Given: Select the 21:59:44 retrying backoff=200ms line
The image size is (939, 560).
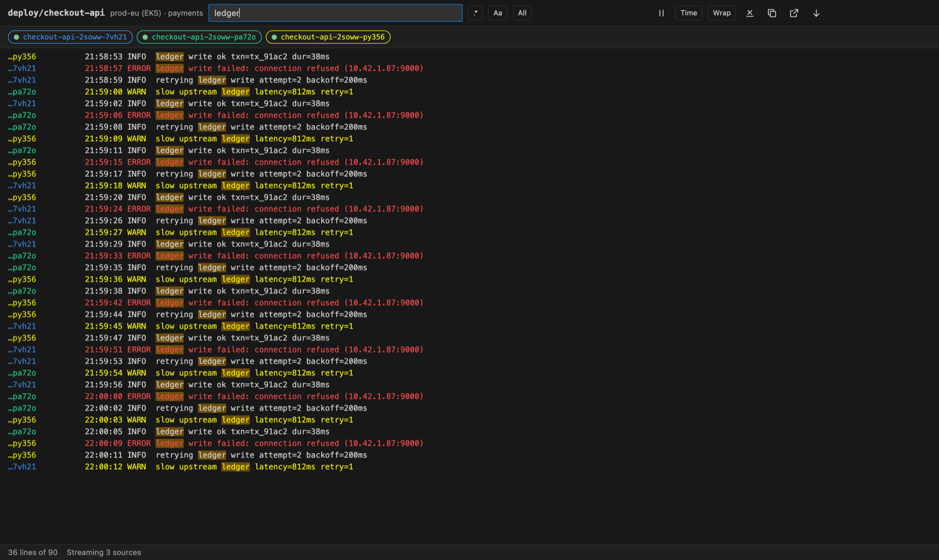Looking at the screenshot, I should (469, 315).
